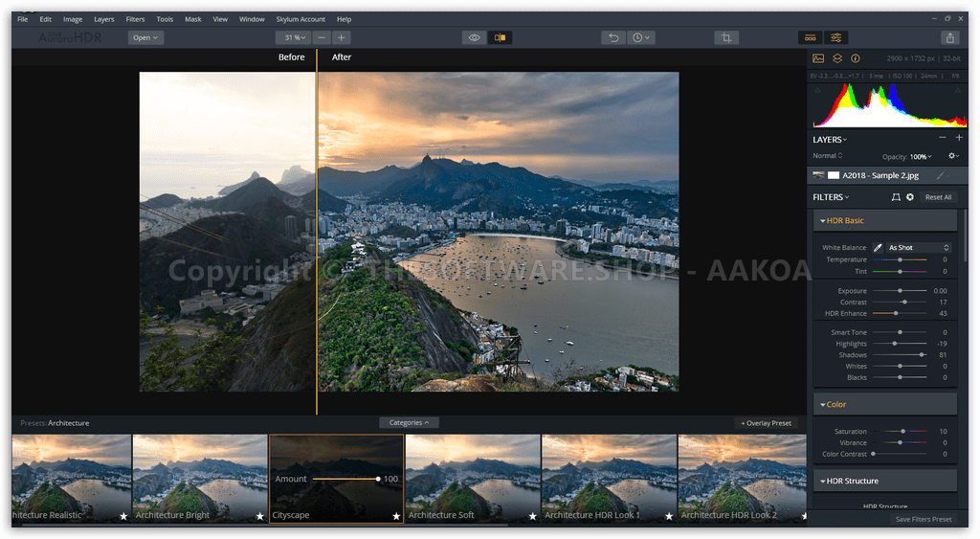Click the Saturation slider track
This screenshot has width=980, height=539.
tap(900, 432)
